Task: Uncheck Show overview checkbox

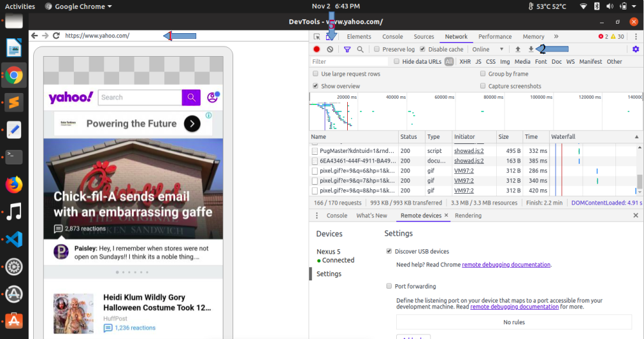Action: [x=315, y=86]
